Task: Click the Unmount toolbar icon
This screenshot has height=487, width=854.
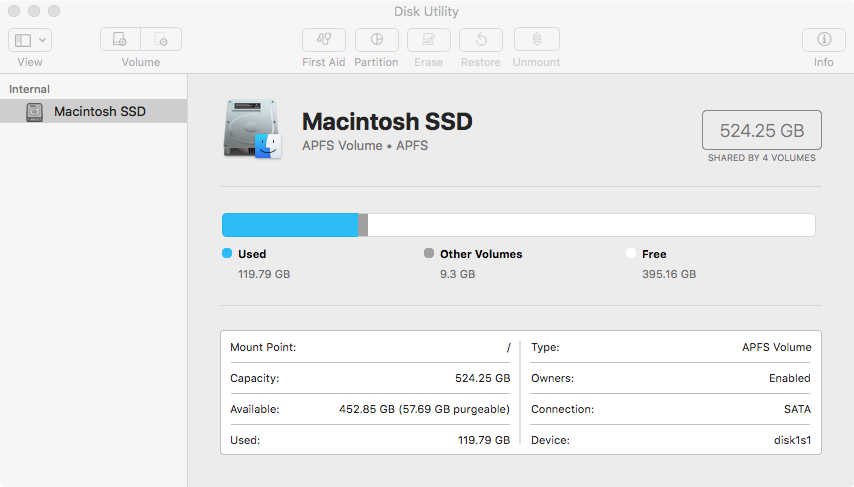Action: click(536, 39)
